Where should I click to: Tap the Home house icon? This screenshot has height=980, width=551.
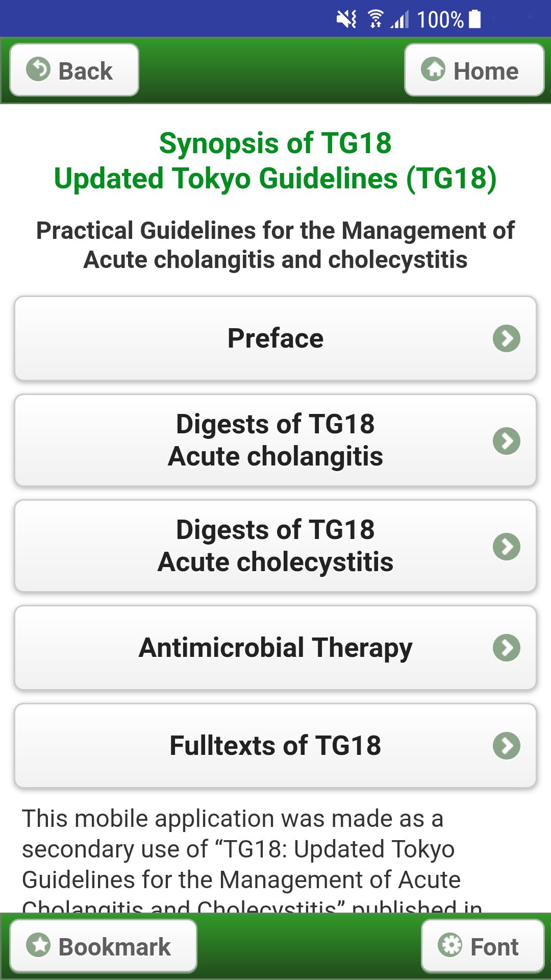pos(433,69)
